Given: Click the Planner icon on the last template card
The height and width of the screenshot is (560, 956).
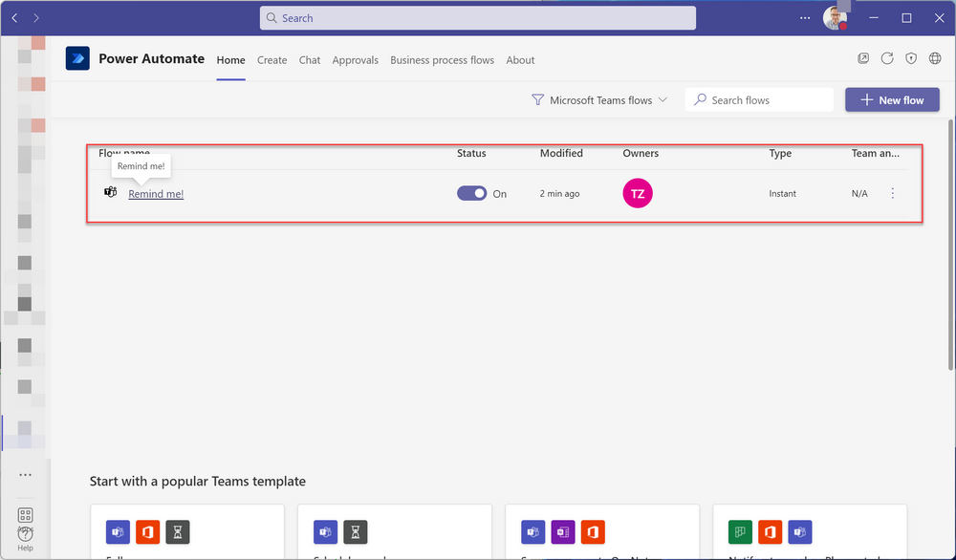Looking at the screenshot, I should click(x=740, y=531).
